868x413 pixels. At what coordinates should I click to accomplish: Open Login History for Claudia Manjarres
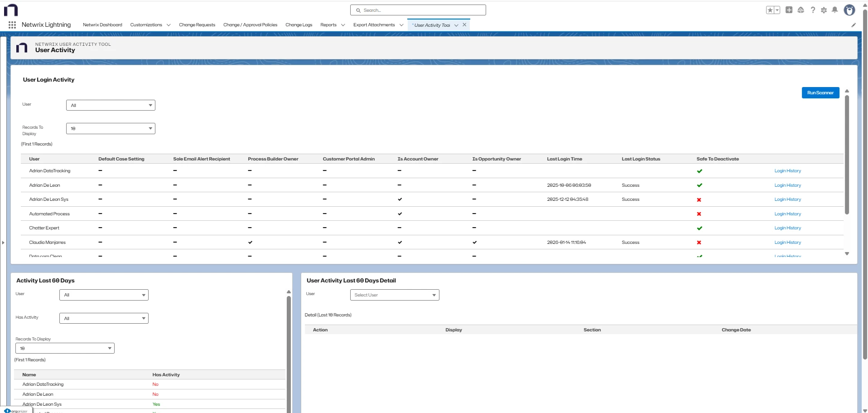tap(787, 243)
